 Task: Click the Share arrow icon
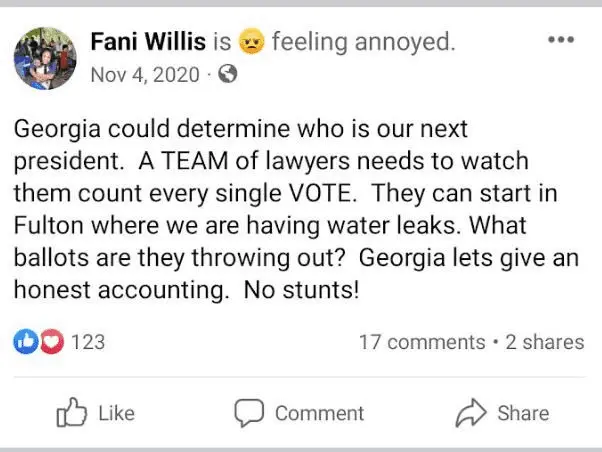pos(470,412)
